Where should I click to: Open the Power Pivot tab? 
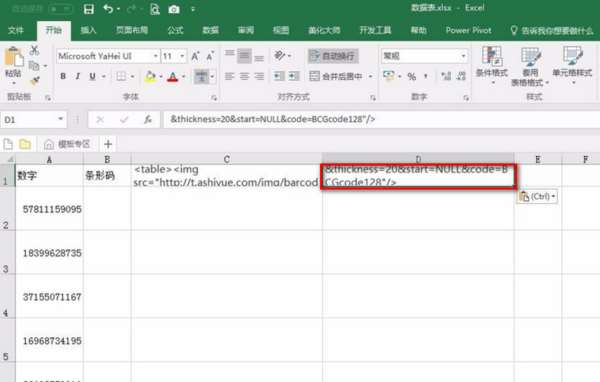tap(468, 30)
